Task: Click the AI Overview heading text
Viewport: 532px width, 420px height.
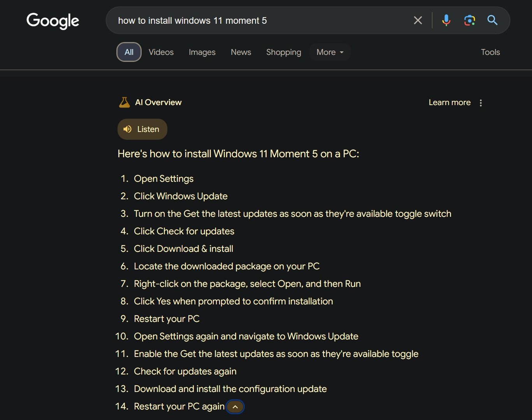Action: (158, 102)
